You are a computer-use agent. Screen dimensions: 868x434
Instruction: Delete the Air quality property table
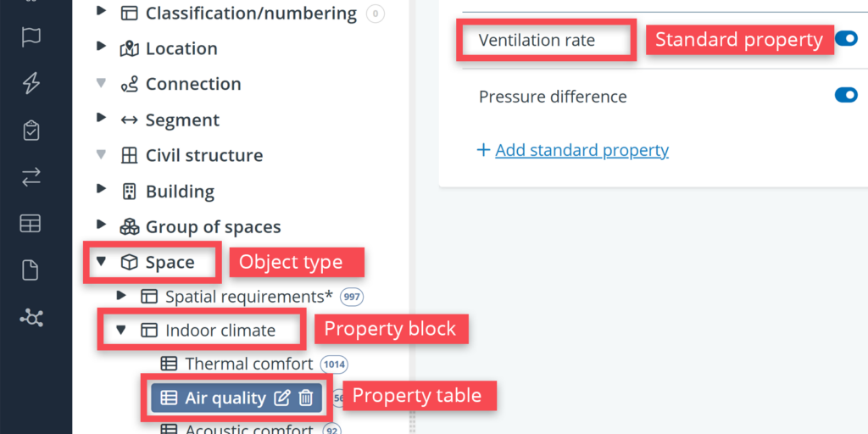[306, 398]
